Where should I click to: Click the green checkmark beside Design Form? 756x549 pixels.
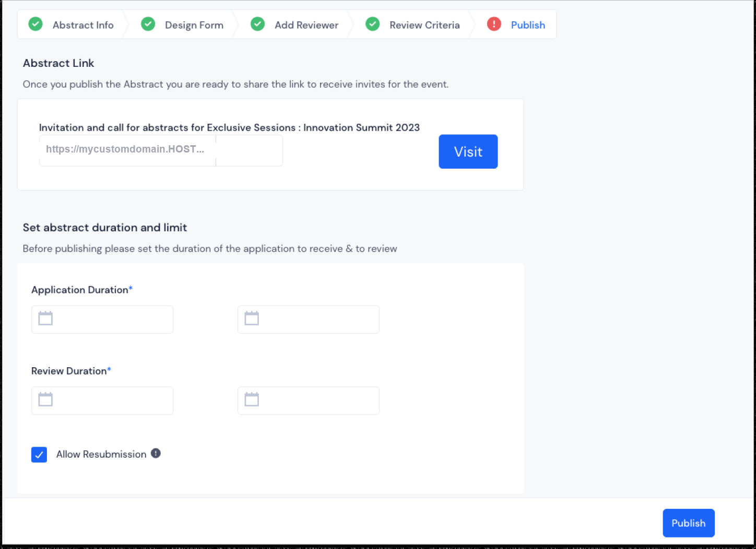[x=148, y=24]
